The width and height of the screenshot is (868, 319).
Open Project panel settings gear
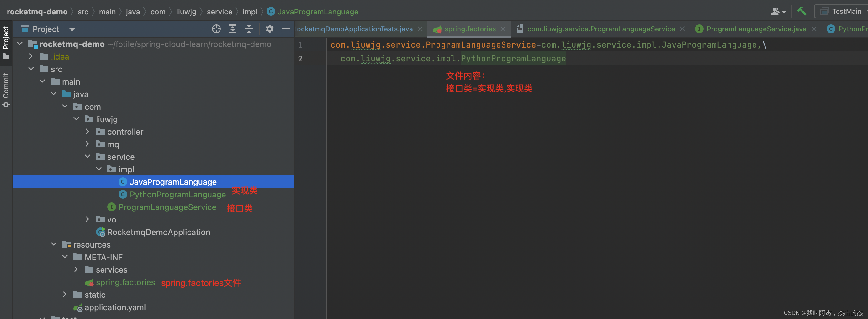[269, 29]
